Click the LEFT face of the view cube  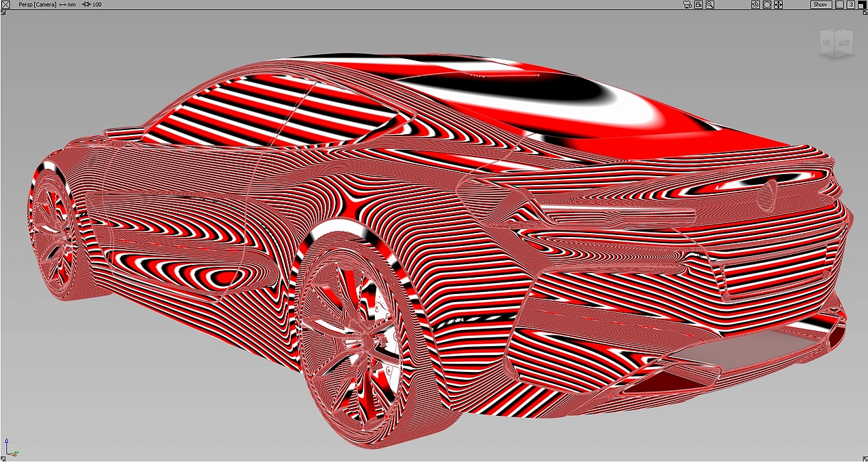[827, 43]
